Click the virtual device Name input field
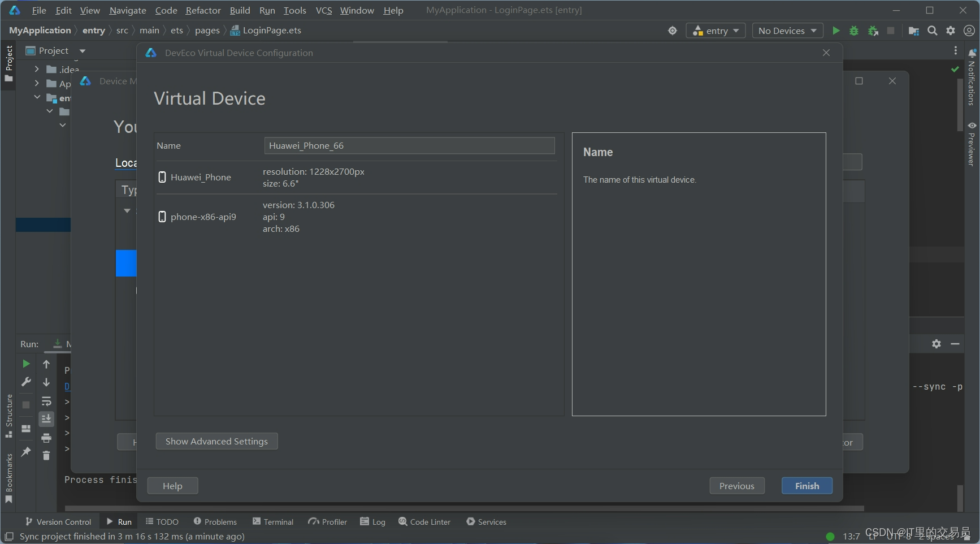980x544 pixels. tap(409, 145)
